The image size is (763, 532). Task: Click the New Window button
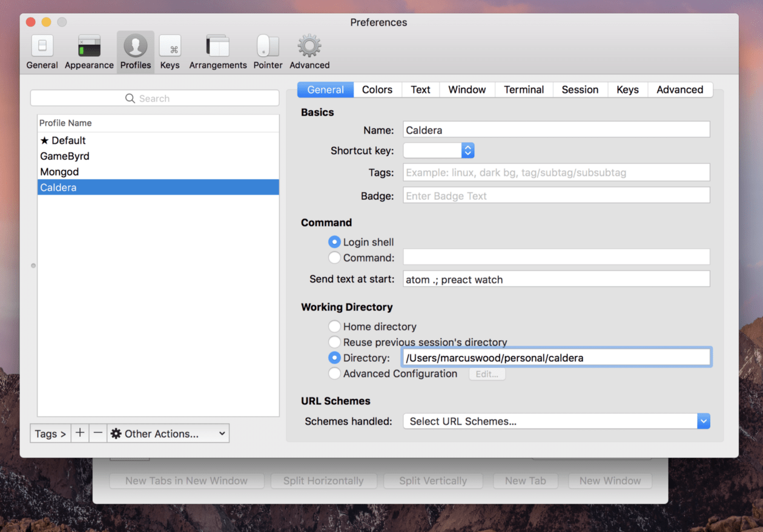click(609, 481)
